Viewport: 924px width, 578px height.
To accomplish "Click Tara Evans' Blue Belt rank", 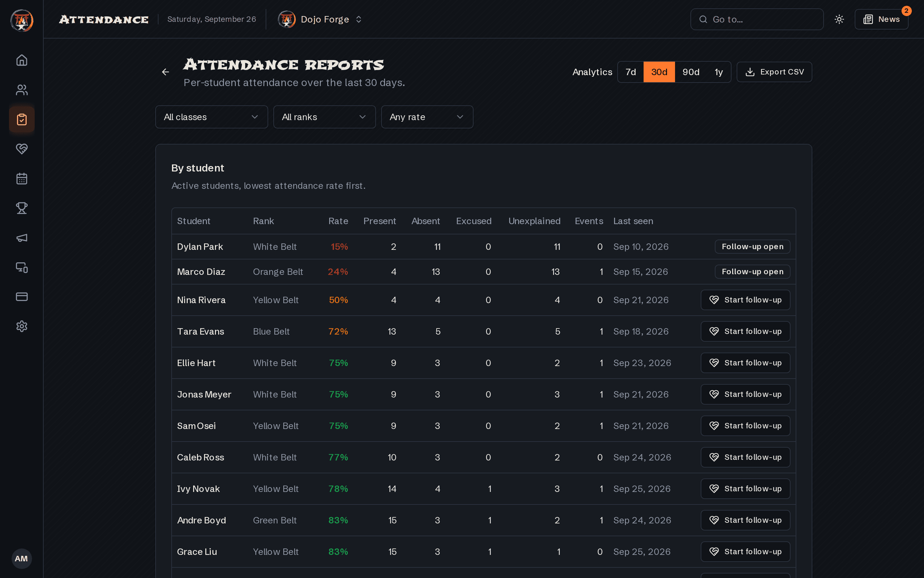I will 271,331.
